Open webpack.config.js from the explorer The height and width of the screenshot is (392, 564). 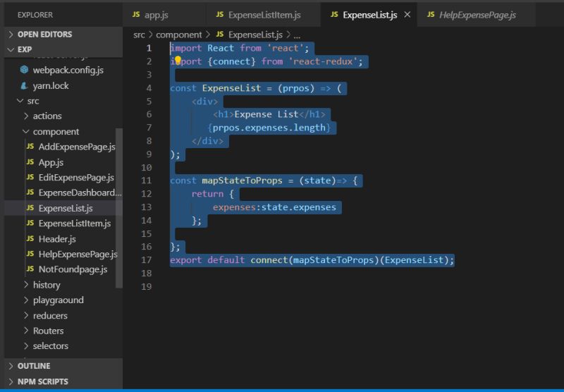[68, 70]
